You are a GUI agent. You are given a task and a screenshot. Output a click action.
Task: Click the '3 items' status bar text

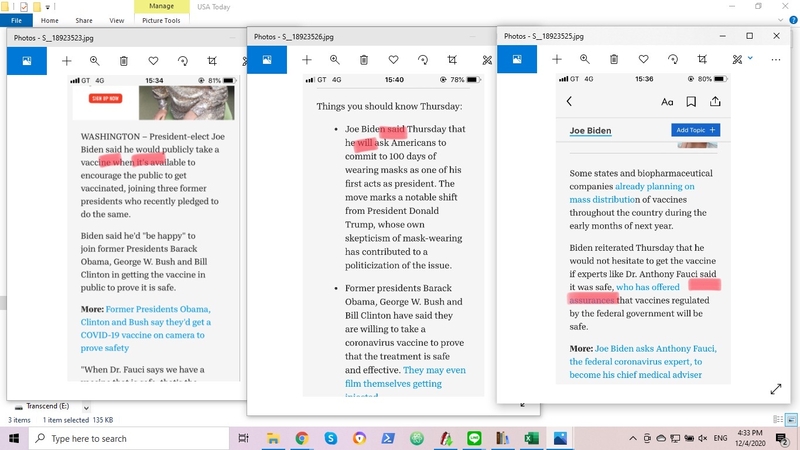pyautogui.click(x=19, y=420)
